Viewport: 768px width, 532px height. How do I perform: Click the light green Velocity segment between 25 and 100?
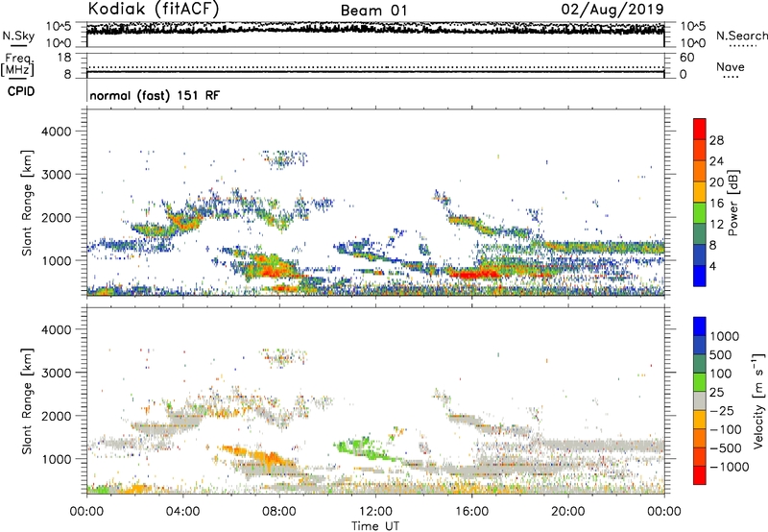[x=700, y=382]
